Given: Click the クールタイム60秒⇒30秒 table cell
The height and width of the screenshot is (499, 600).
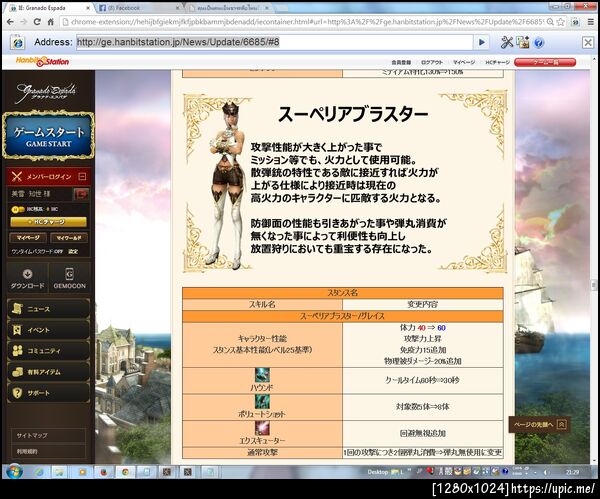Looking at the screenshot, I should tap(422, 380).
